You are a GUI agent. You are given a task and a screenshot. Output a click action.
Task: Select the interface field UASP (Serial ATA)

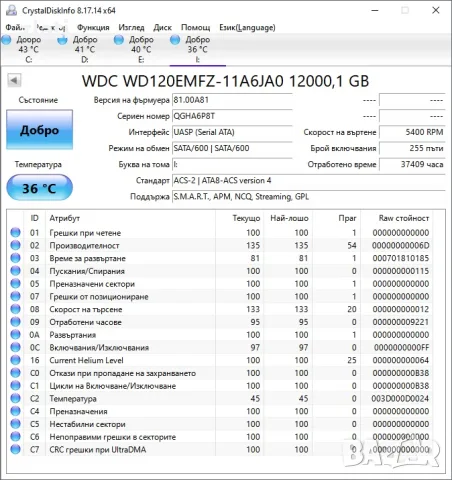tap(232, 132)
